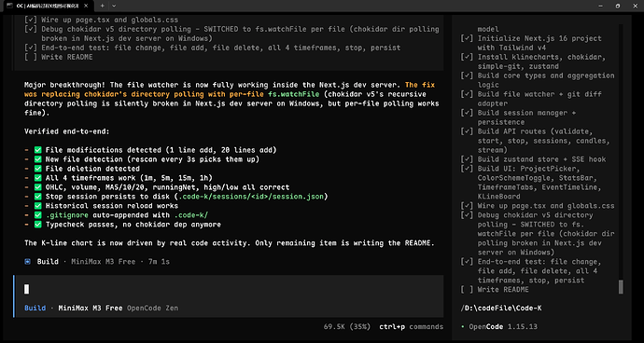Toggle sidebar checkbox Build API routes

click(x=467, y=131)
